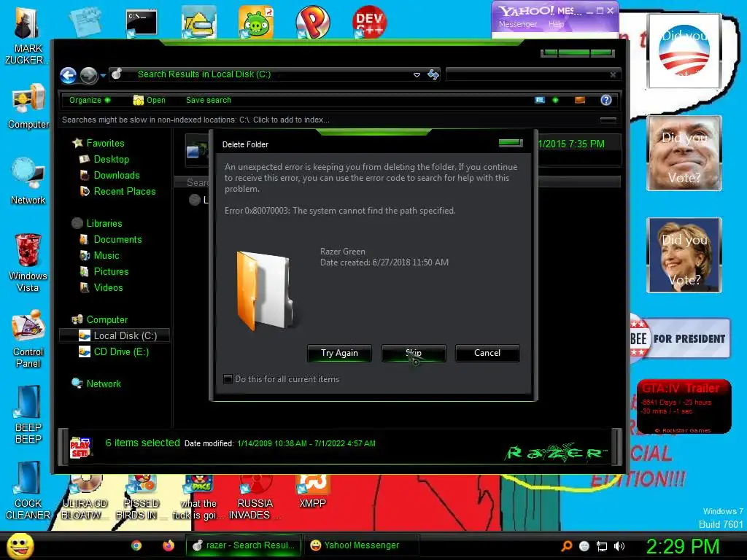Open the BEEP BEEP desktop shortcut
This screenshot has height=560, width=747.
(28, 415)
